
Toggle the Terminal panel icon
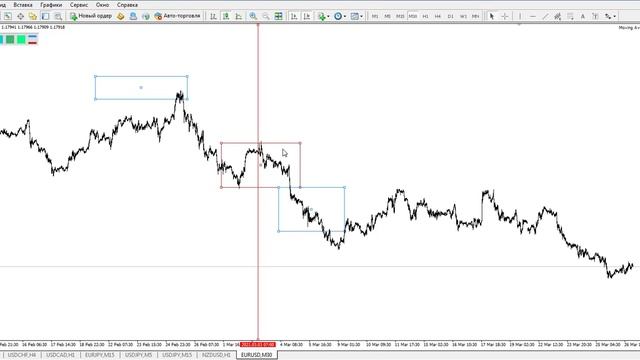pos(45,16)
